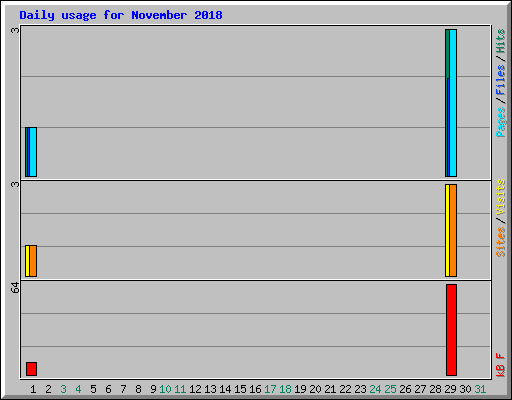The width and height of the screenshot is (512, 400).
Task: Click green day "31" on the x-axis
Action: (480, 389)
